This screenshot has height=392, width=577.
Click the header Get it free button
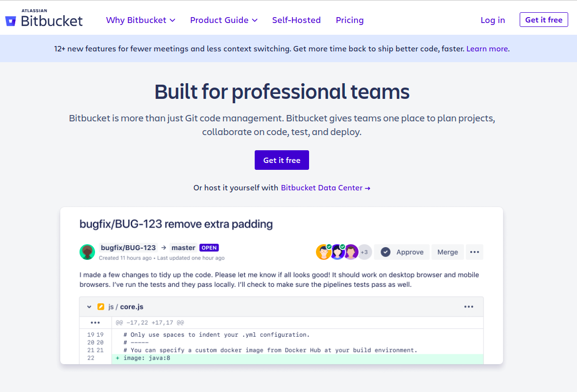click(x=544, y=20)
